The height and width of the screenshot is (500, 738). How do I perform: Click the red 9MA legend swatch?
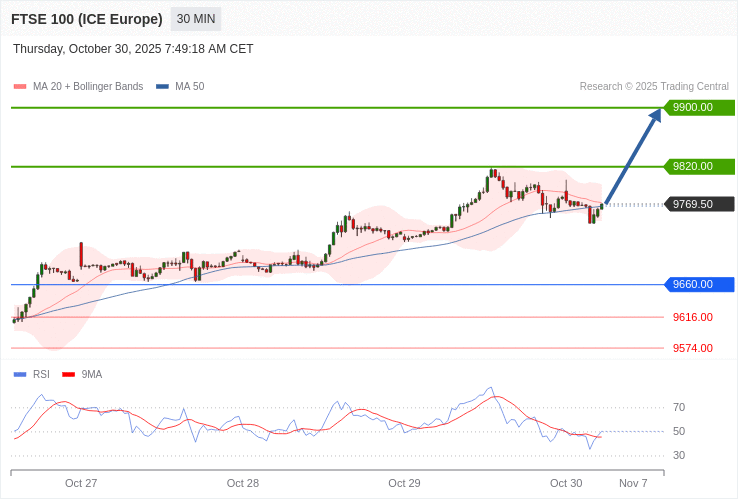69,375
